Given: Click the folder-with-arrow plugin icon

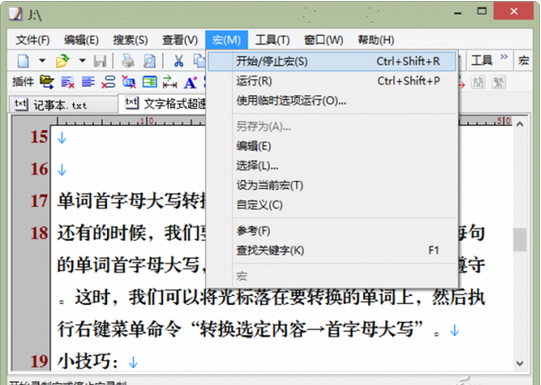Looking at the screenshot, I should [x=47, y=82].
